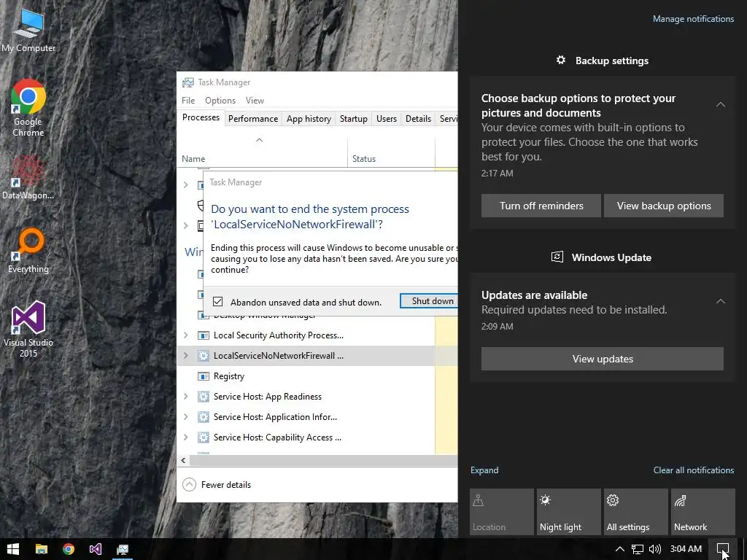Expand the LocalServiceNoNetworkFirewall process row

(186, 356)
